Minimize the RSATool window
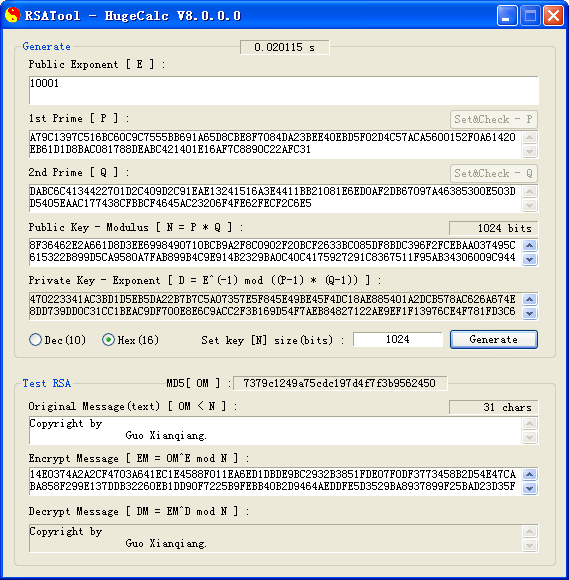The width and height of the screenshot is (569, 580). coord(507,16)
